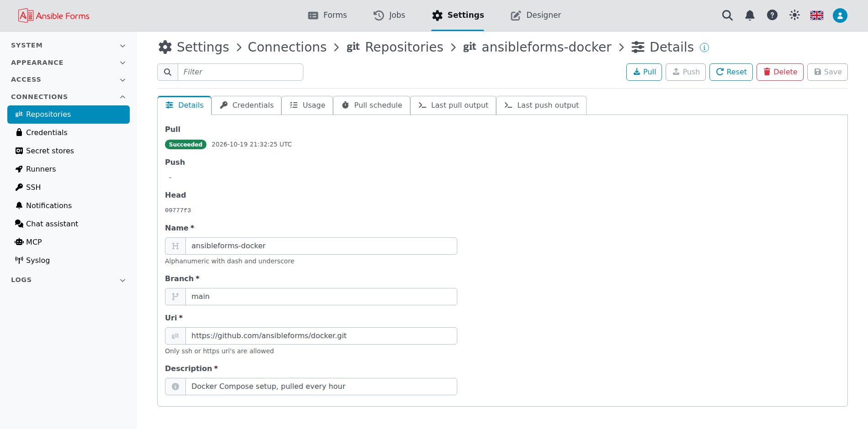Switch to the Usage tab
Viewport: 868px width, 429px height.
tap(307, 105)
